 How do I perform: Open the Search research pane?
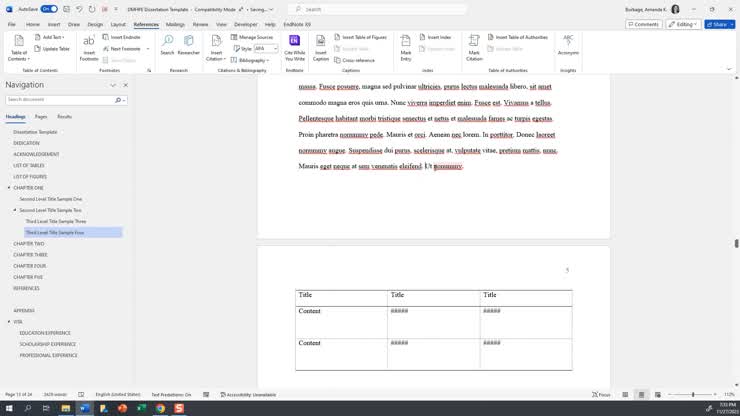(x=167, y=46)
